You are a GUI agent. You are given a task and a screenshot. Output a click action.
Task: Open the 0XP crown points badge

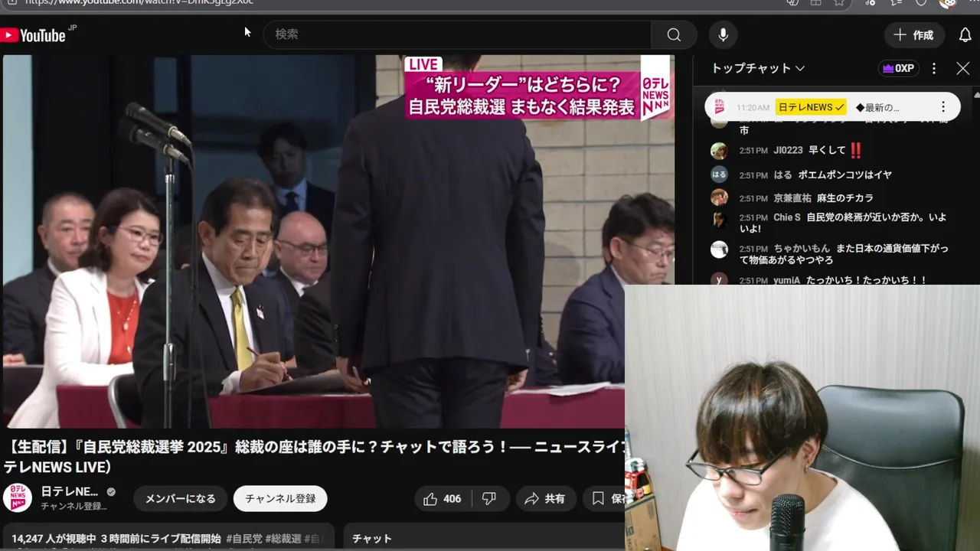pyautogui.click(x=898, y=68)
